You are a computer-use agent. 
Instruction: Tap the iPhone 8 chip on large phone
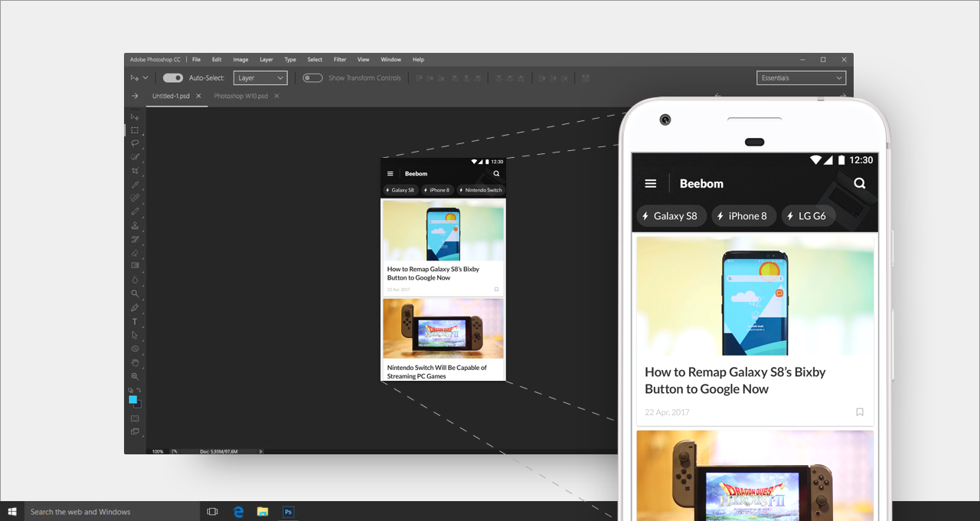tap(743, 216)
